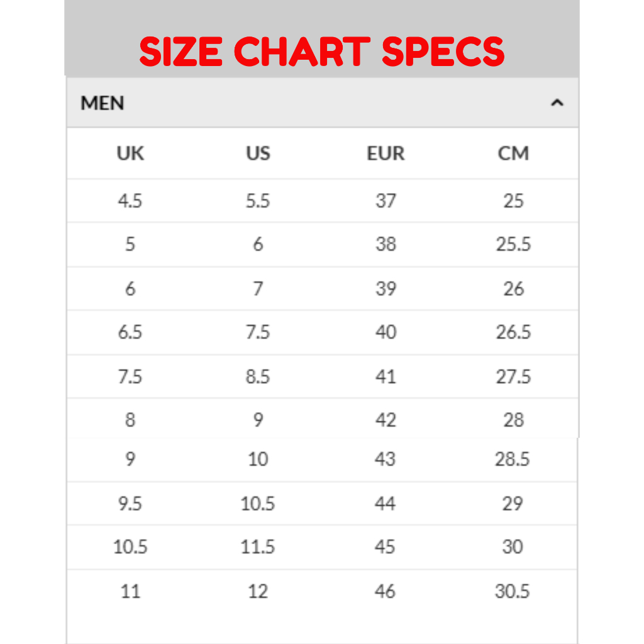Select UK size 4.5 cell
This screenshot has height=644, width=644.
click(130, 201)
